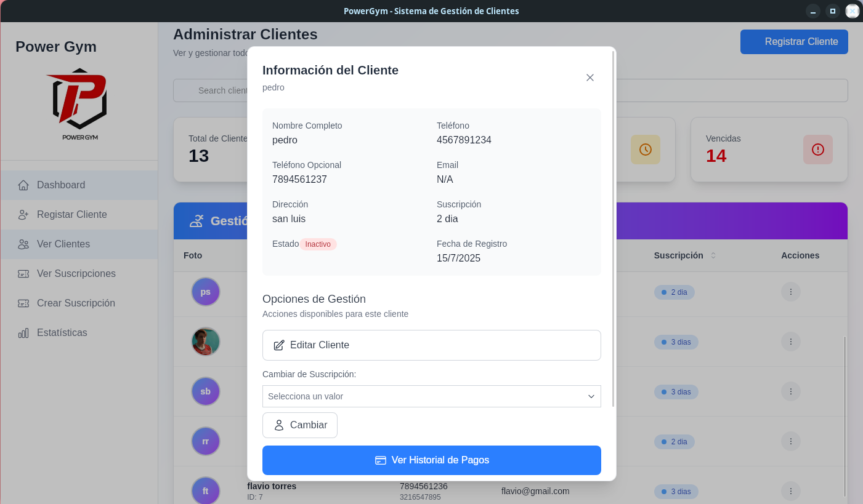This screenshot has width=863, height=504.
Task: Select Ver Clientes in the sidebar
Action: [79, 244]
